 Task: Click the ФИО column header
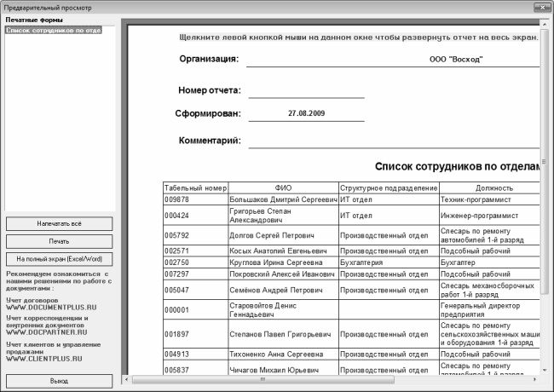pos(284,187)
